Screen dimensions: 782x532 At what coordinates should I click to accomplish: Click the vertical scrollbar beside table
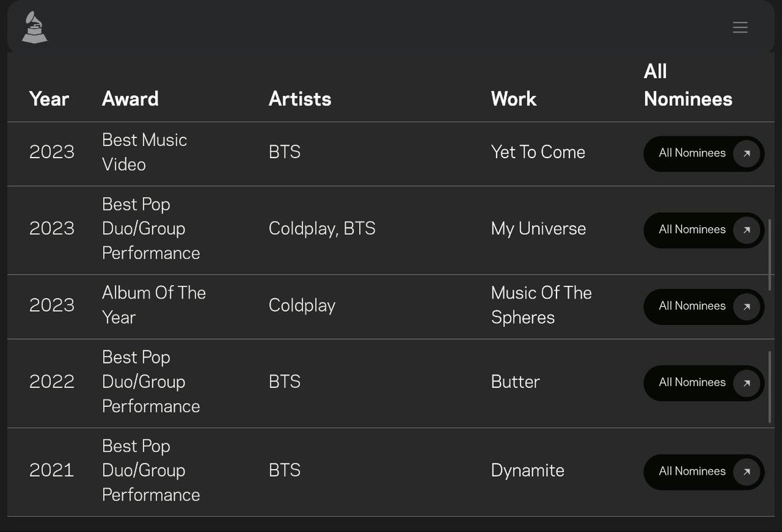(x=770, y=255)
